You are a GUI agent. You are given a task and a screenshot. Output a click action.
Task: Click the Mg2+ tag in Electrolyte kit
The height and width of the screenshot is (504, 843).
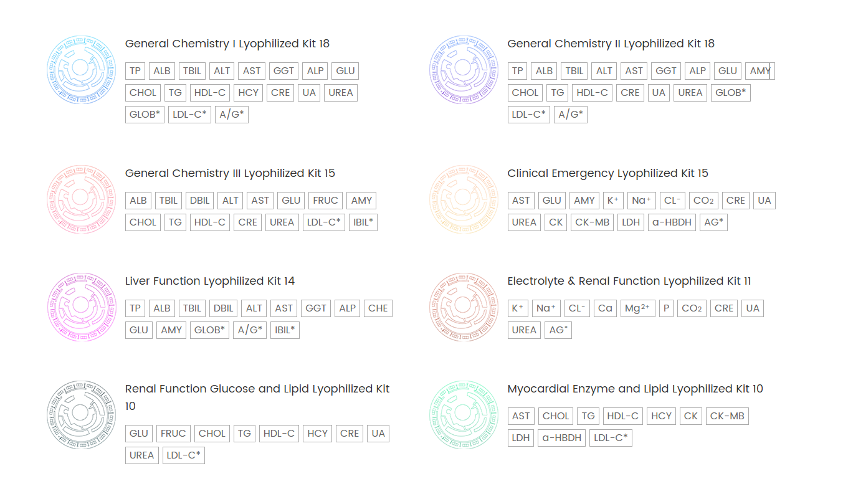637,308
